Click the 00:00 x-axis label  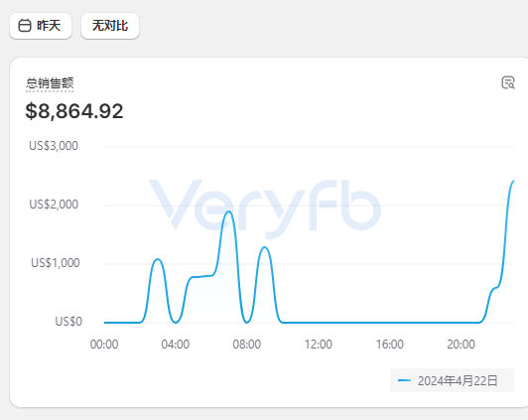coord(104,345)
